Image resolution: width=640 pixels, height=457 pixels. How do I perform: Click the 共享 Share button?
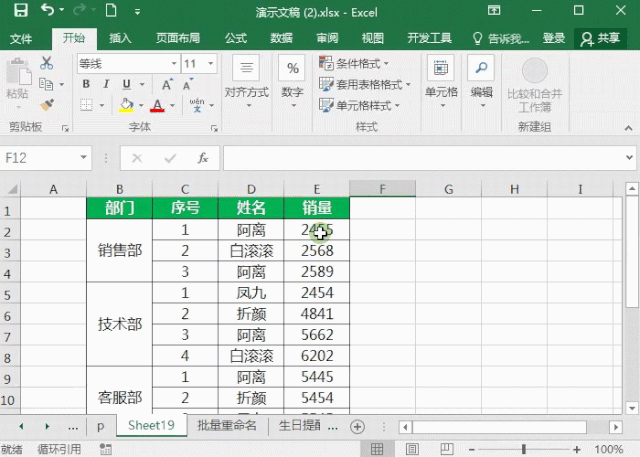tap(600, 39)
